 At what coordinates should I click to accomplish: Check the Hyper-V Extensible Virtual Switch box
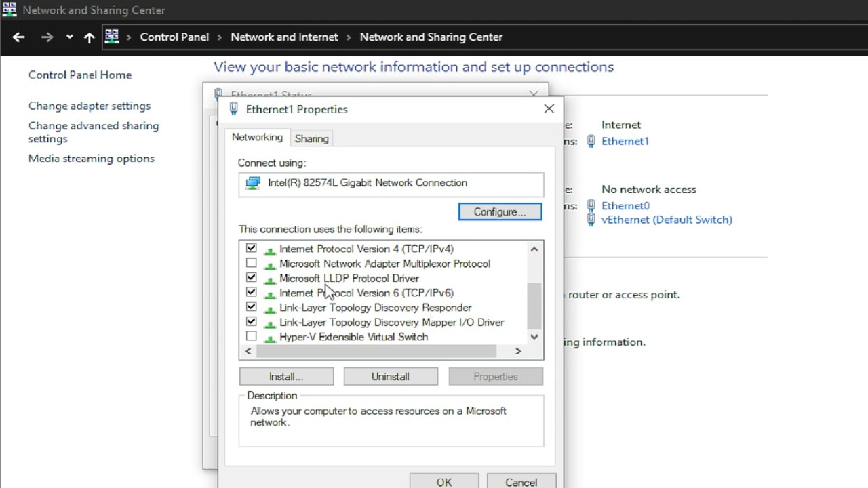point(252,336)
